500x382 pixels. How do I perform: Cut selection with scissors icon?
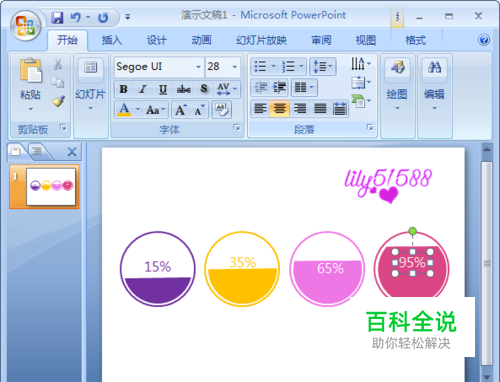click(x=58, y=64)
